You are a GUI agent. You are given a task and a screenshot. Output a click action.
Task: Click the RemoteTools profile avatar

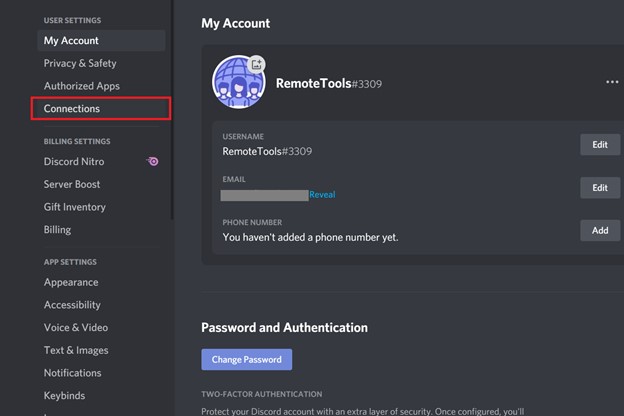tap(238, 82)
